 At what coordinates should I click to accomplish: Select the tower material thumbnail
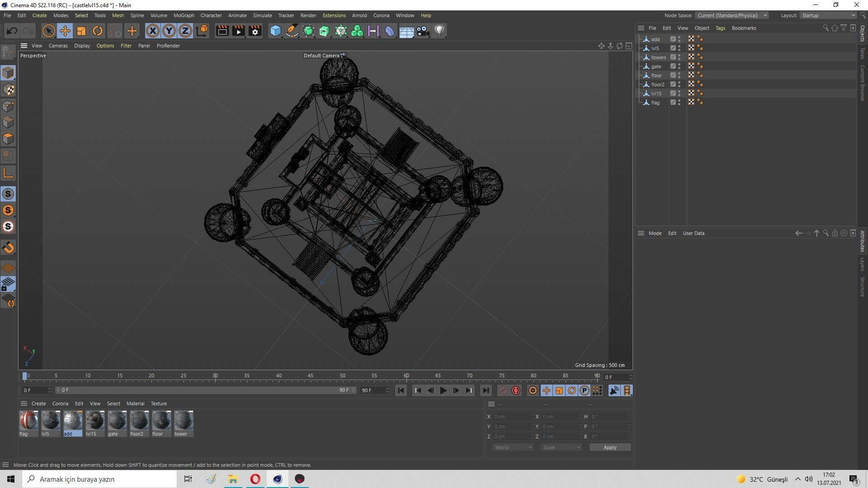184,420
